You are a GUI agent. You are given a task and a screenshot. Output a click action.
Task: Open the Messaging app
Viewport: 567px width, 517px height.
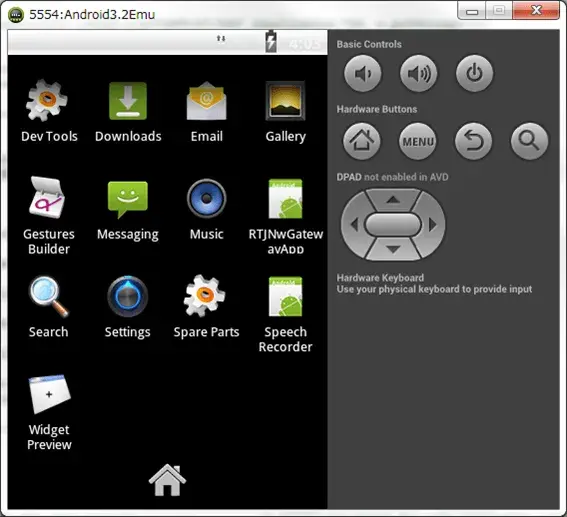(x=128, y=210)
